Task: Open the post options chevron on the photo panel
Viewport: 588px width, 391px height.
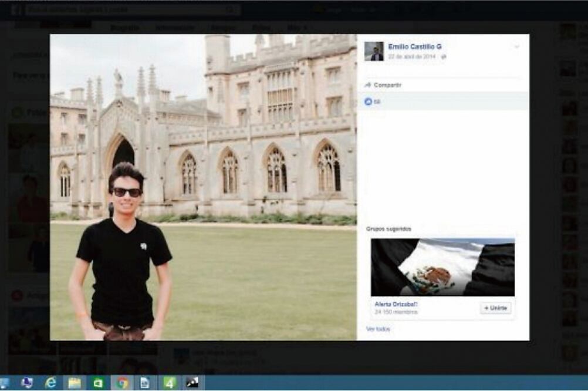Action: pyautogui.click(x=517, y=47)
